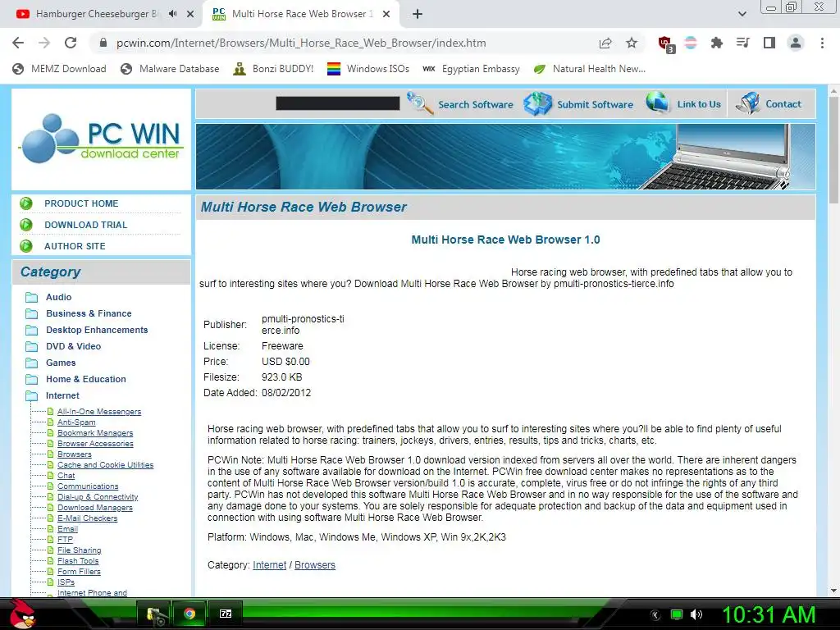The height and width of the screenshot is (630, 840).
Task: Open the Contact page
Action: 769,104
